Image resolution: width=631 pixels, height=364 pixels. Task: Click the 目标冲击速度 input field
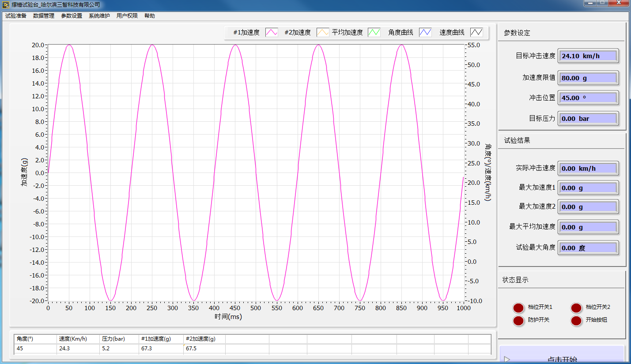[x=588, y=56]
